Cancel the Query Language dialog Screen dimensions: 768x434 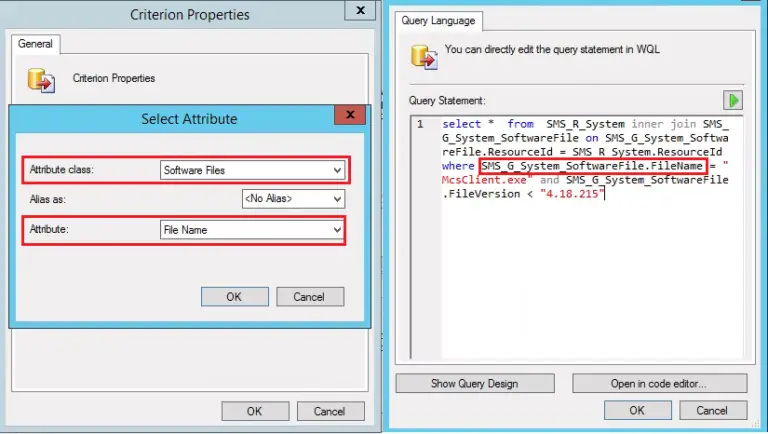712,410
